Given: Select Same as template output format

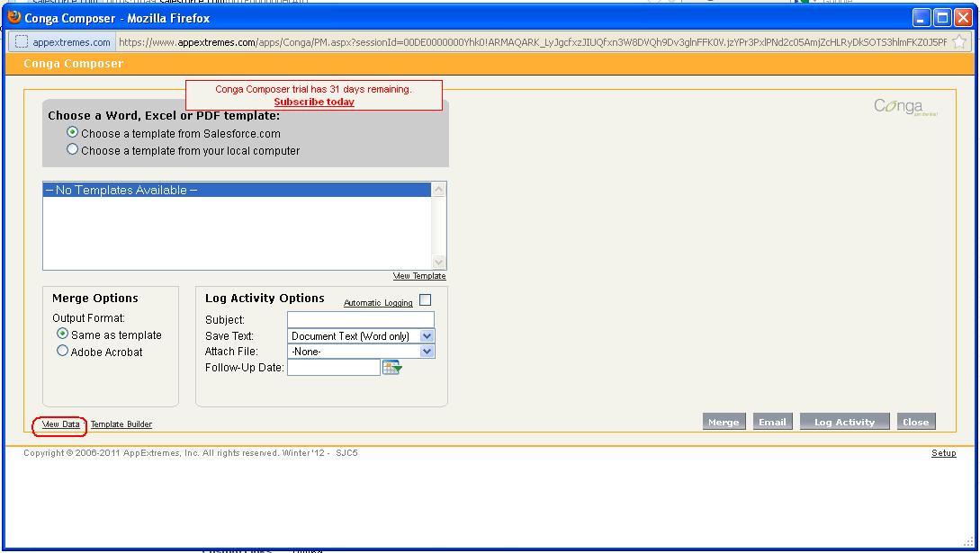Looking at the screenshot, I should tap(62, 334).
